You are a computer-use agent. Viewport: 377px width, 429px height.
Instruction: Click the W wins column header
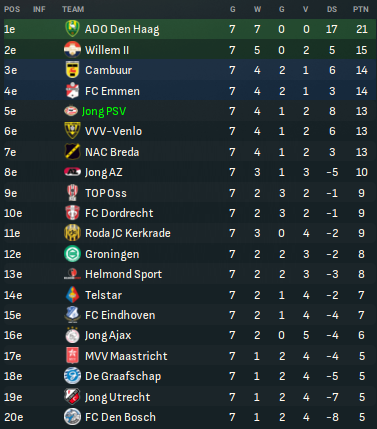[257, 9]
